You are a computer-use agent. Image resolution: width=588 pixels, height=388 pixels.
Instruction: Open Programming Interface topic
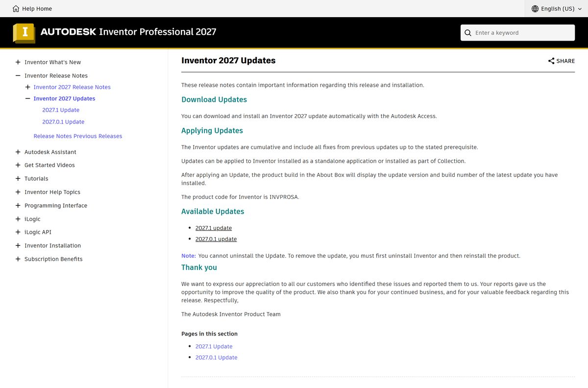coord(56,206)
